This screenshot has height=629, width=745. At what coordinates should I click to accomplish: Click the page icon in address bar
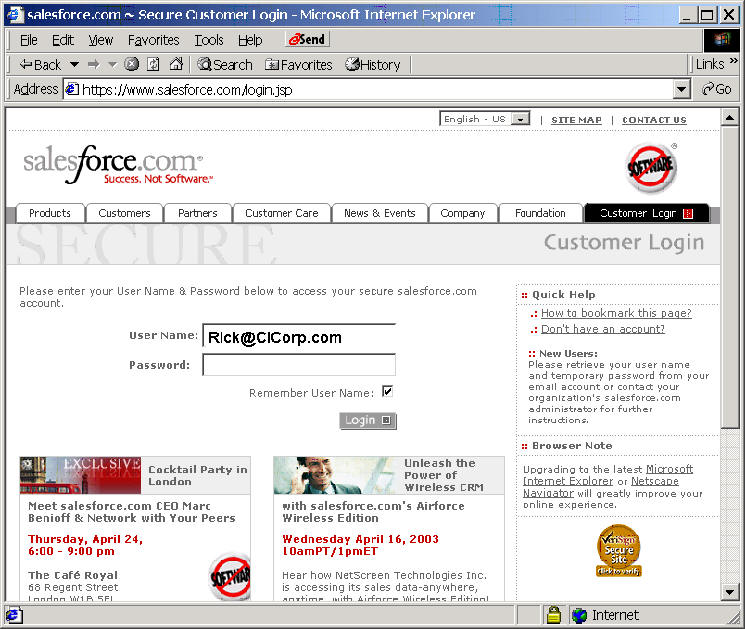pyautogui.click(x=72, y=89)
